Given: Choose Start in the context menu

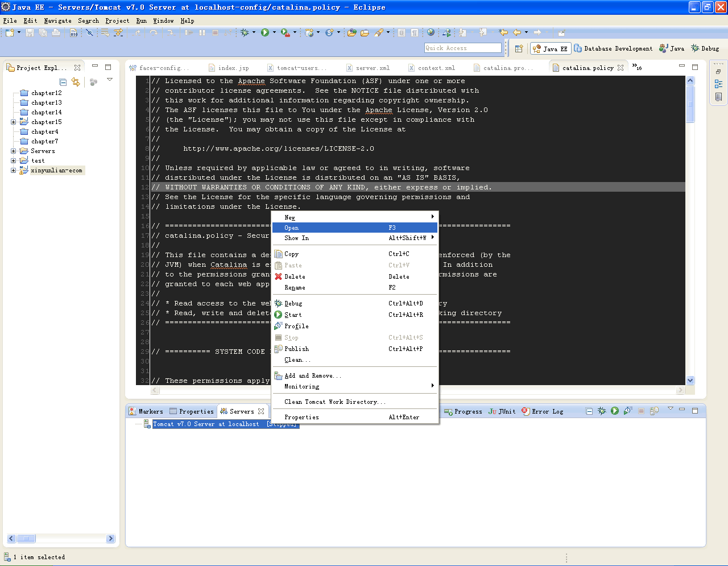Looking at the screenshot, I should [354, 315].
